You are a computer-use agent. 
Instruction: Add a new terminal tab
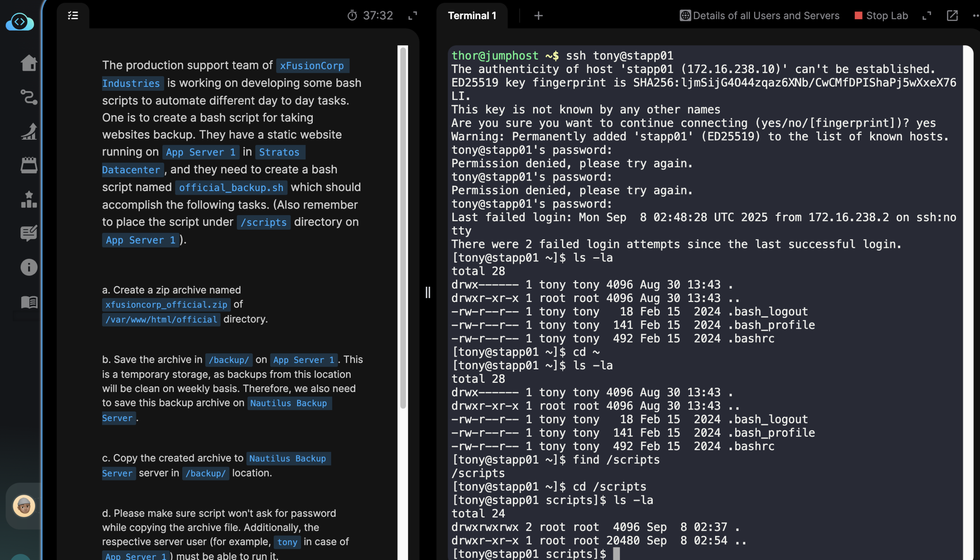(x=539, y=15)
